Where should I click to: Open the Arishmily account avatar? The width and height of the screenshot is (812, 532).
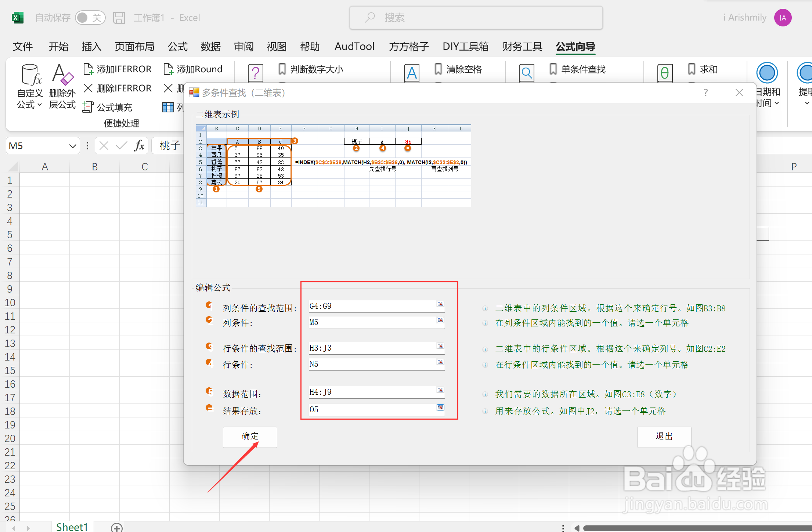tap(783, 18)
